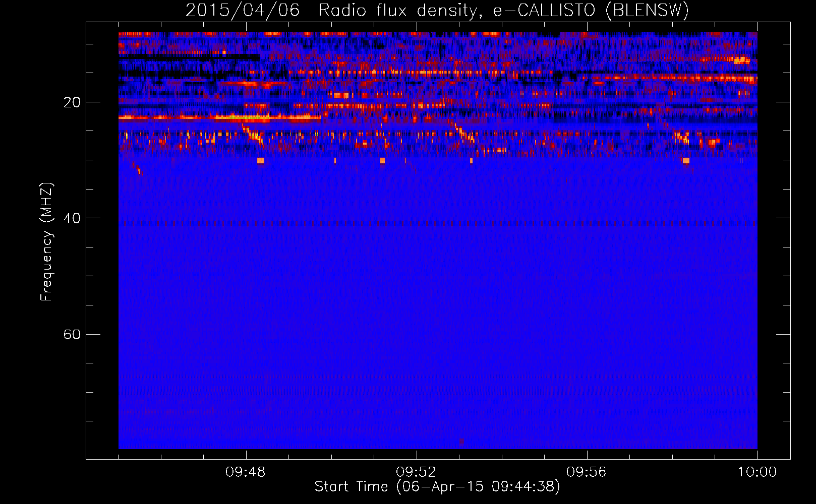Click the 'Frequency (MHZ)' y-axis label
The width and height of the screenshot is (816, 504).
pos(46,242)
